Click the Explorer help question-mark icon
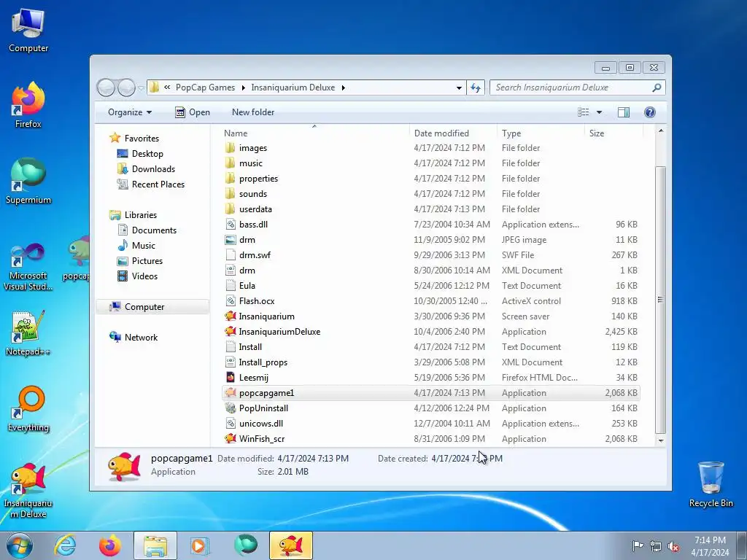This screenshot has height=560, width=747. click(650, 112)
